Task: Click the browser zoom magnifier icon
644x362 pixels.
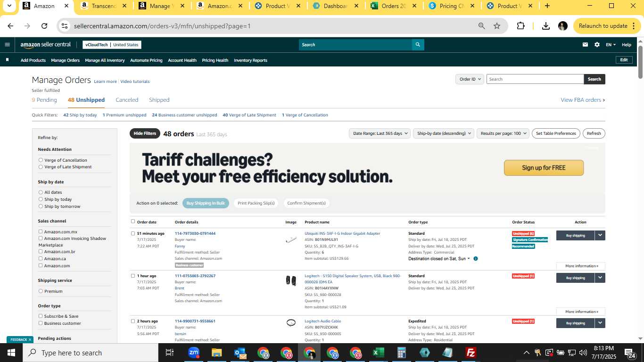Action: (482, 26)
